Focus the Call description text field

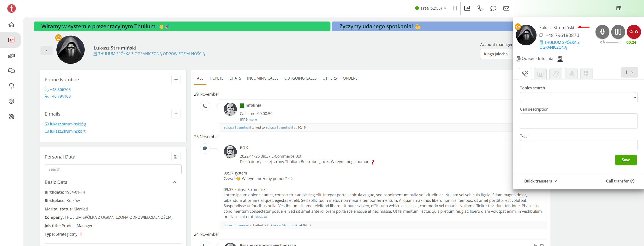pos(578,121)
